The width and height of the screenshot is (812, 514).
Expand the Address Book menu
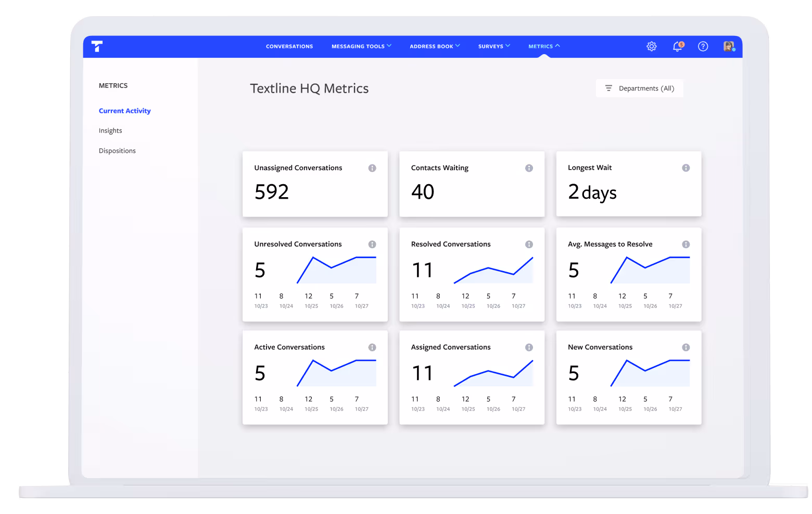pos(435,46)
